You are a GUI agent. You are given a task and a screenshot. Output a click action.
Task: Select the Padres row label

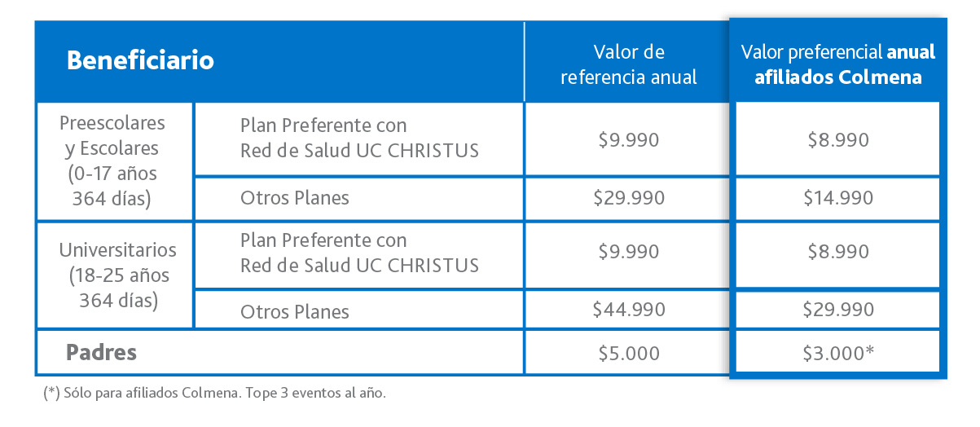[101, 353]
